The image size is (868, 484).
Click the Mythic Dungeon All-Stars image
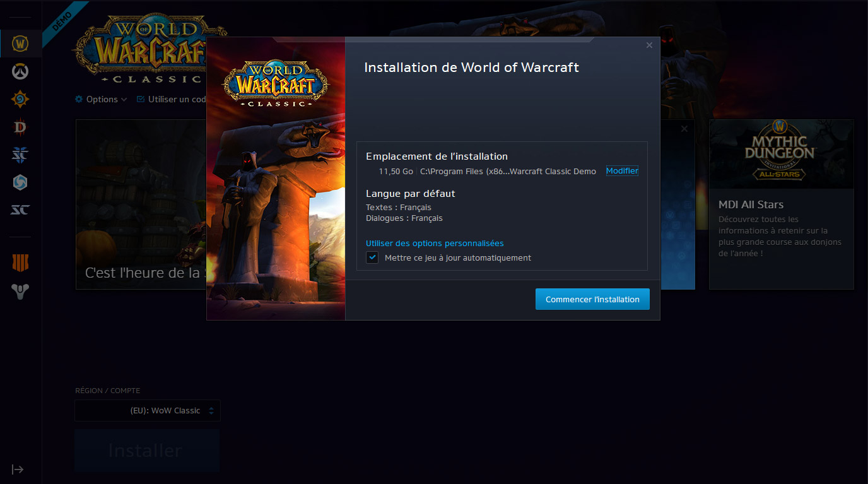click(781, 154)
